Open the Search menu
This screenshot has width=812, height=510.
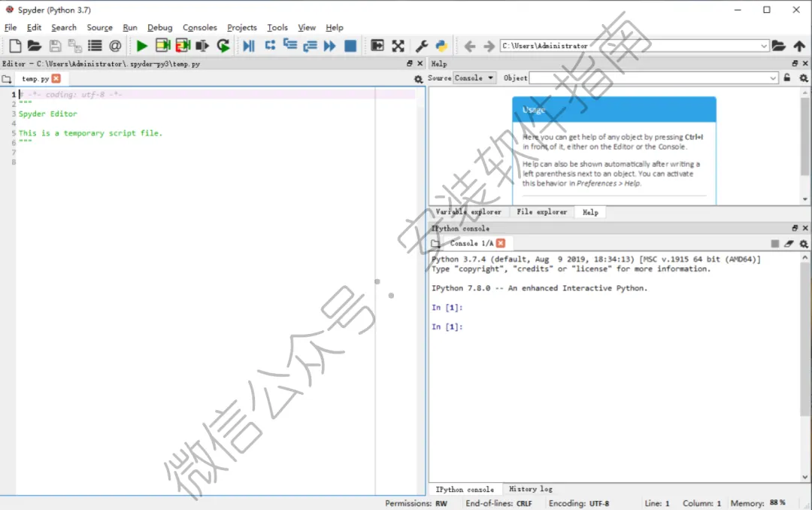(64, 28)
